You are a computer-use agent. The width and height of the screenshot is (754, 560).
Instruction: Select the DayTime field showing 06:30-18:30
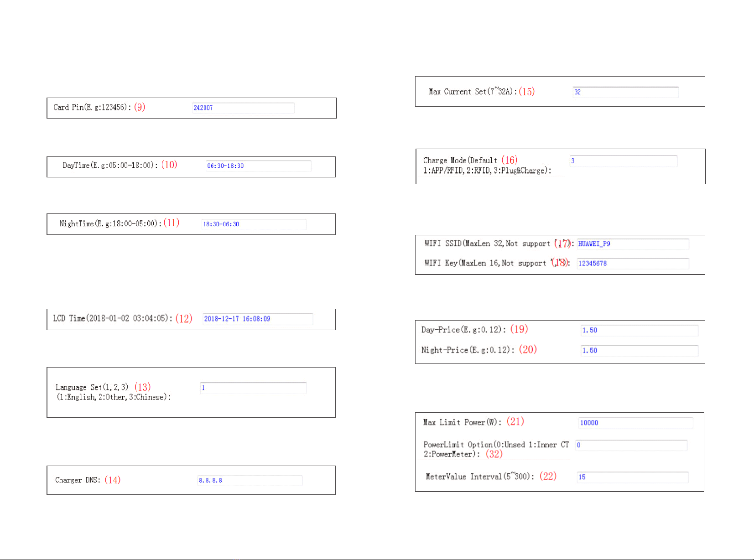click(258, 166)
